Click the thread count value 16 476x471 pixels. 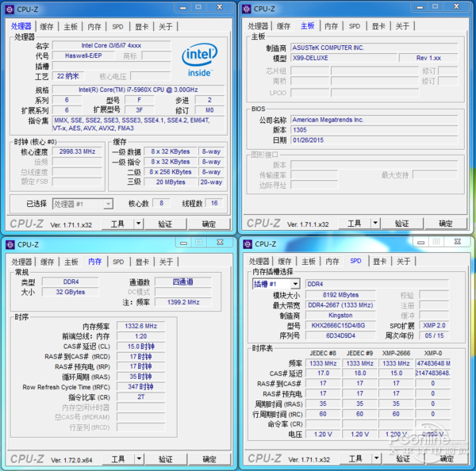[214, 203]
